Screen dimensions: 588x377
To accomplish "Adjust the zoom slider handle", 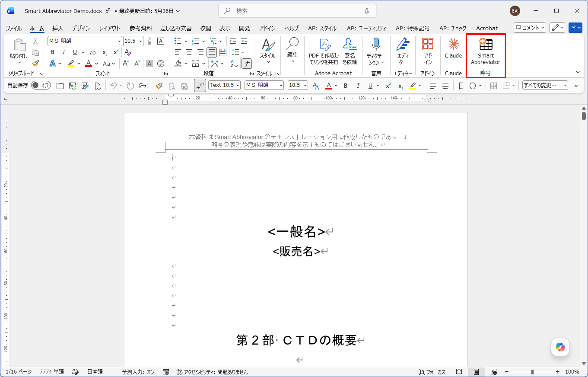I will tap(532, 372).
